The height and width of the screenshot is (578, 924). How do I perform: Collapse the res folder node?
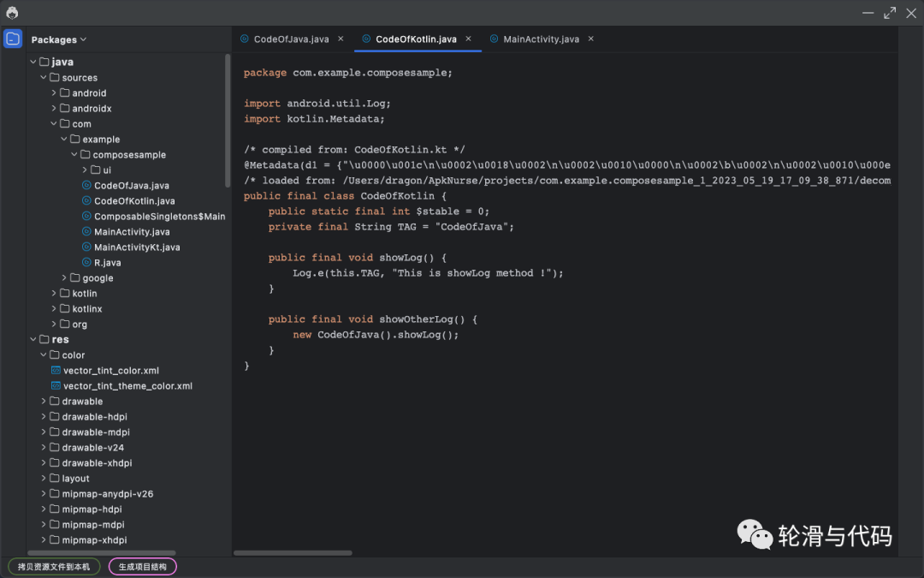(33, 340)
